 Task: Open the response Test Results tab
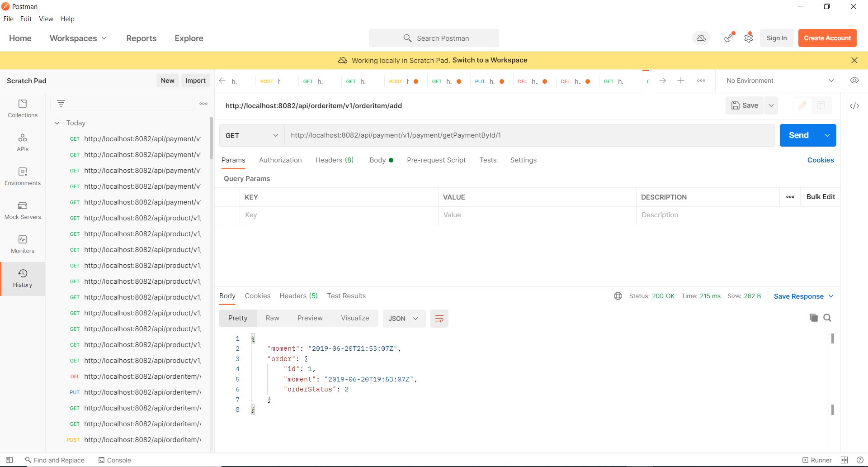[346, 296]
